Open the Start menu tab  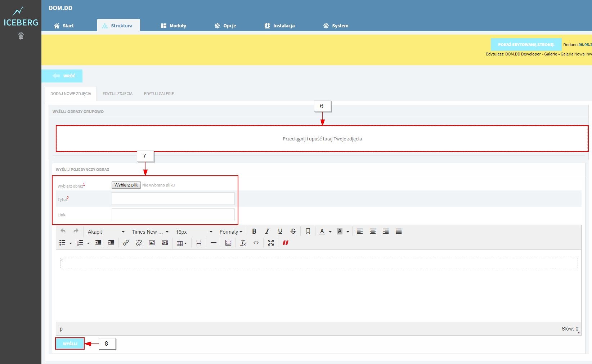pyautogui.click(x=64, y=26)
